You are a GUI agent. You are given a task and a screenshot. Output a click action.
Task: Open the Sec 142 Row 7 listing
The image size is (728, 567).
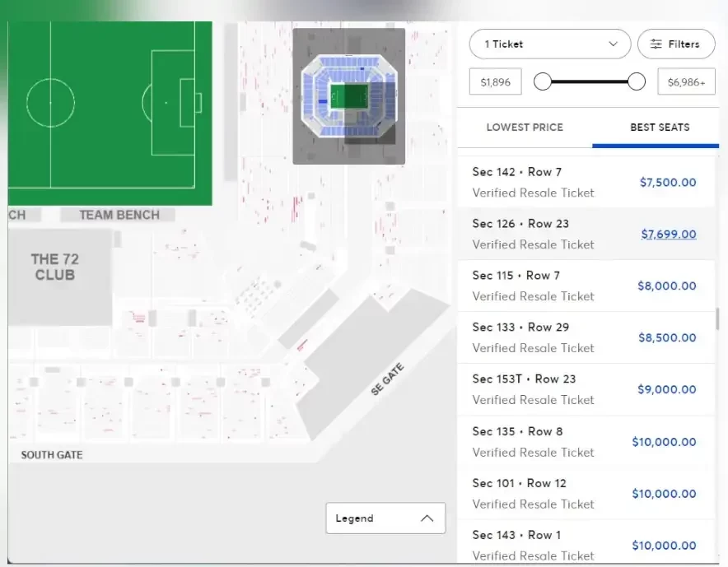(x=585, y=182)
